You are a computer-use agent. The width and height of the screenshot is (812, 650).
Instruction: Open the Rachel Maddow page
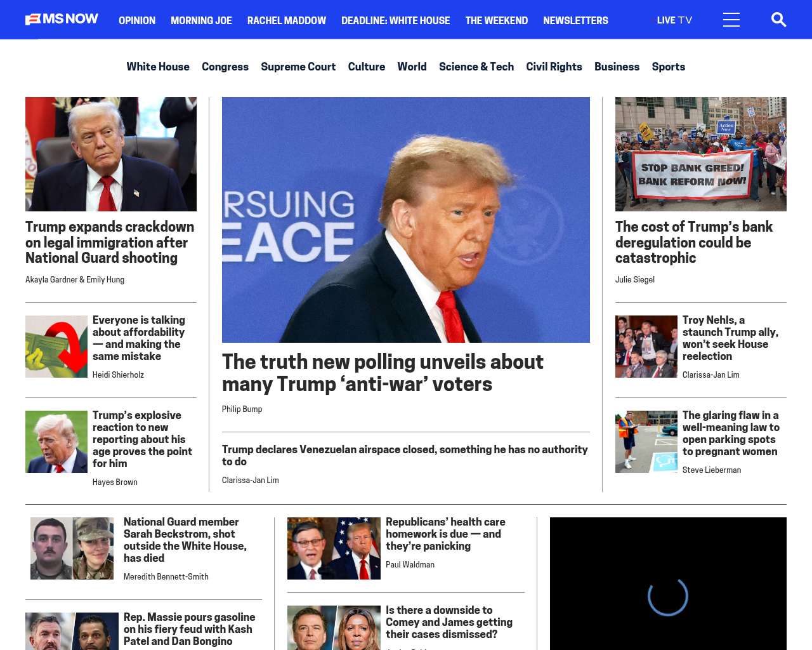coord(287,20)
